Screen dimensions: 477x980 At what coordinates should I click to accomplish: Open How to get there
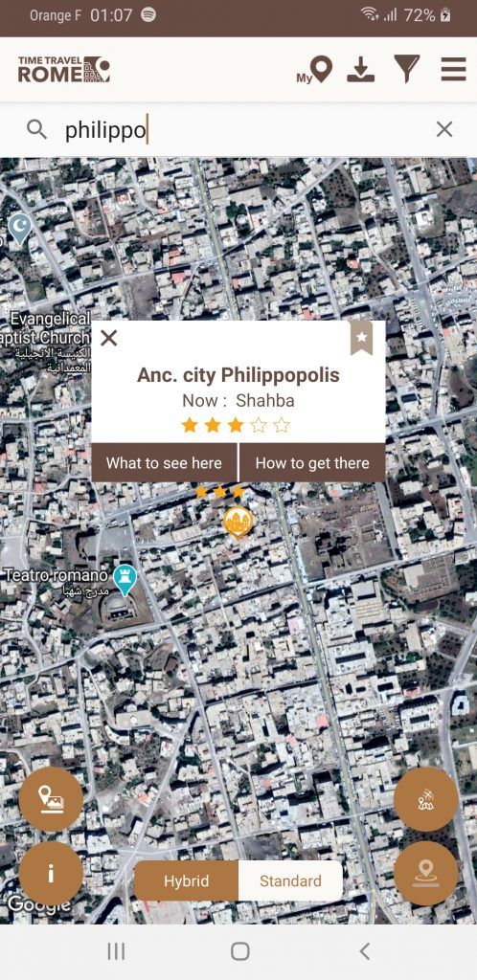click(x=312, y=463)
